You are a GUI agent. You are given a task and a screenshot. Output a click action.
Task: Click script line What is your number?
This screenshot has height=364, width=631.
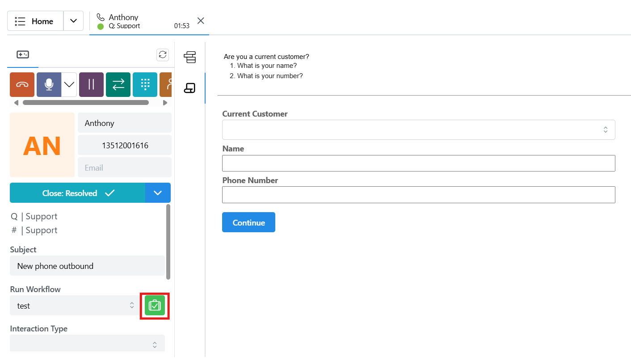tap(270, 76)
